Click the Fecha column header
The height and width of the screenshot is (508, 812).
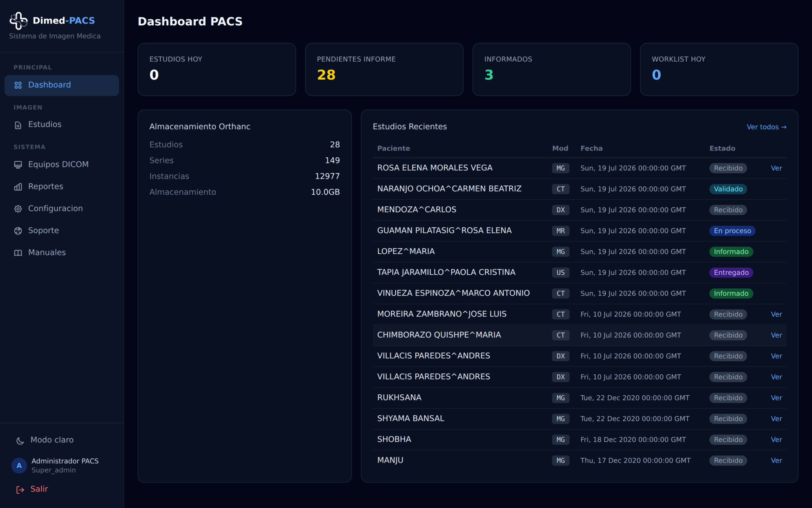coord(592,148)
